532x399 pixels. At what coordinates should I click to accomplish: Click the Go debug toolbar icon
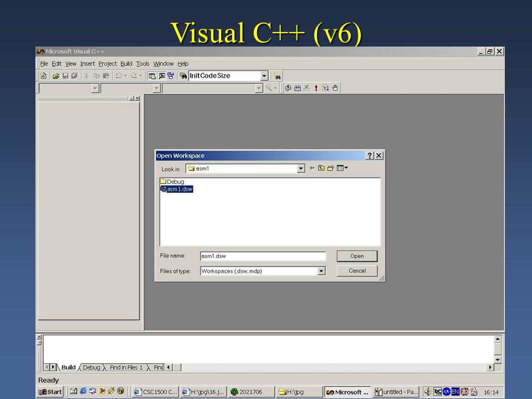click(x=325, y=88)
